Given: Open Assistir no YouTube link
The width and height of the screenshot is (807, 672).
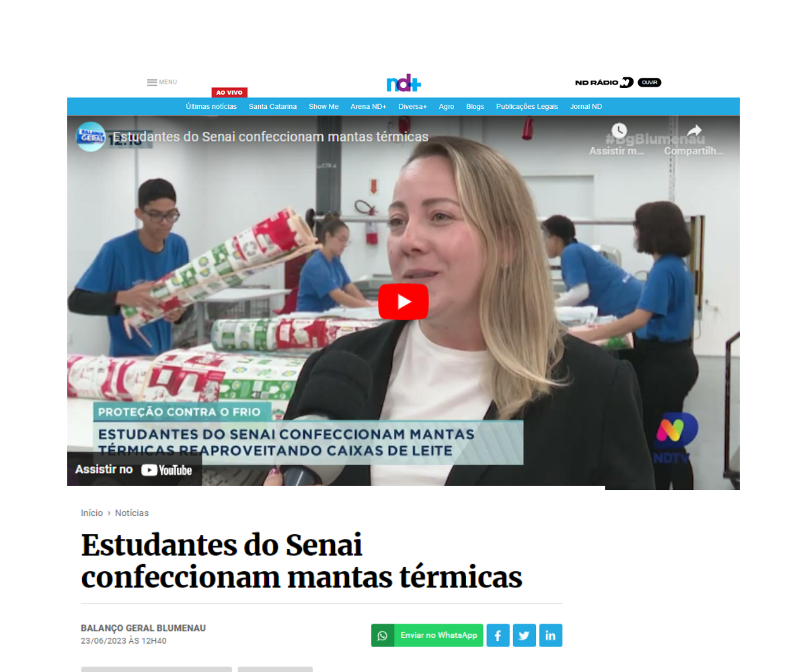Looking at the screenshot, I should point(134,469).
